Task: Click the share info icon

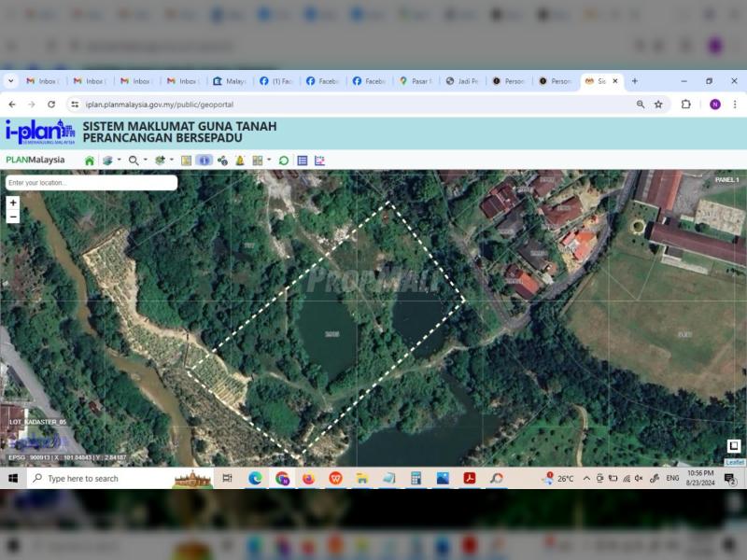Action: pos(222,161)
